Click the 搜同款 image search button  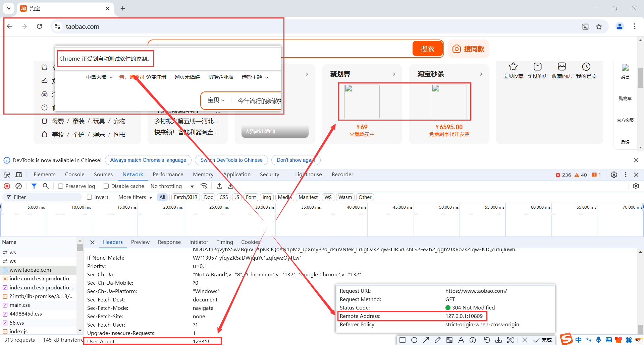(x=468, y=49)
